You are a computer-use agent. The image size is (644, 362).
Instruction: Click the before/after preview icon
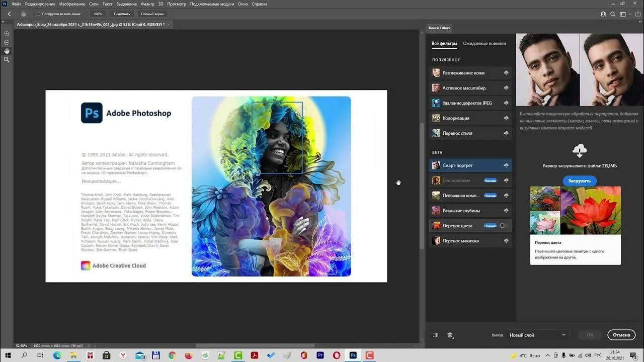click(x=435, y=335)
